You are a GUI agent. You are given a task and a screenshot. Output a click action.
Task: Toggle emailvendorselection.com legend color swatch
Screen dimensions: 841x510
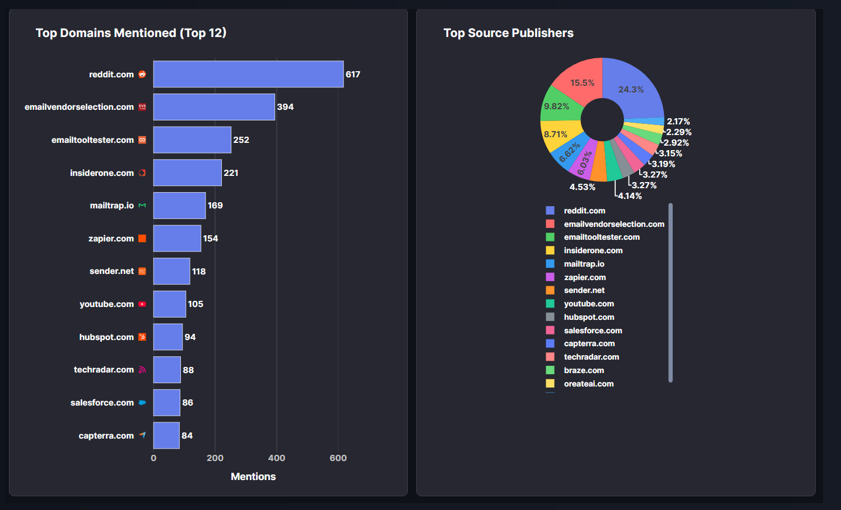(x=550, y=224)
